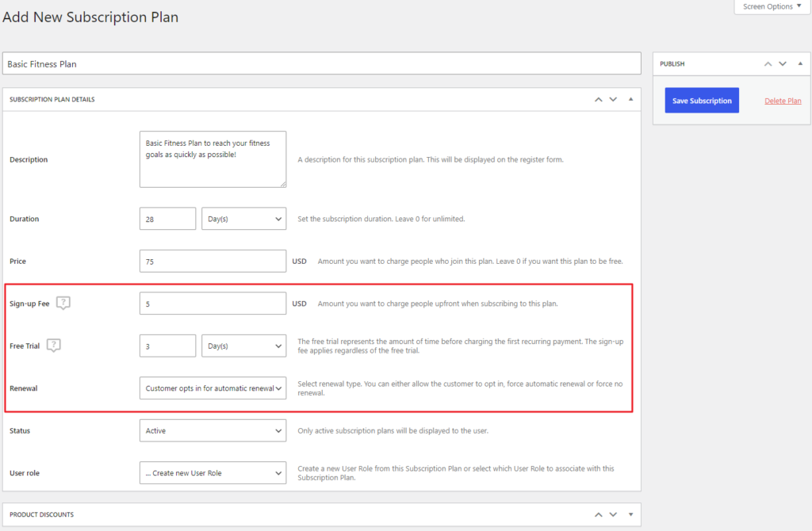Click the Delete Plan link
This screenshot has height=531, width=812.
782,101
